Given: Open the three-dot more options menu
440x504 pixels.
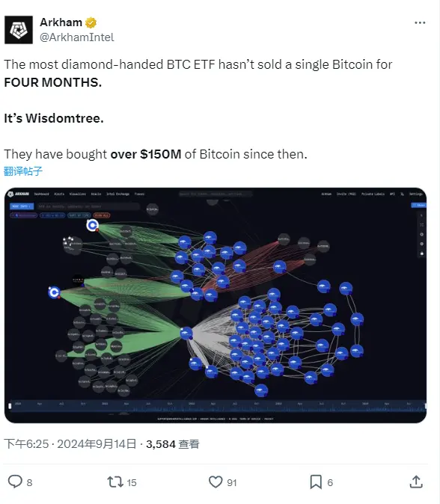Looking at the screenshot, I should coord(420,23).
